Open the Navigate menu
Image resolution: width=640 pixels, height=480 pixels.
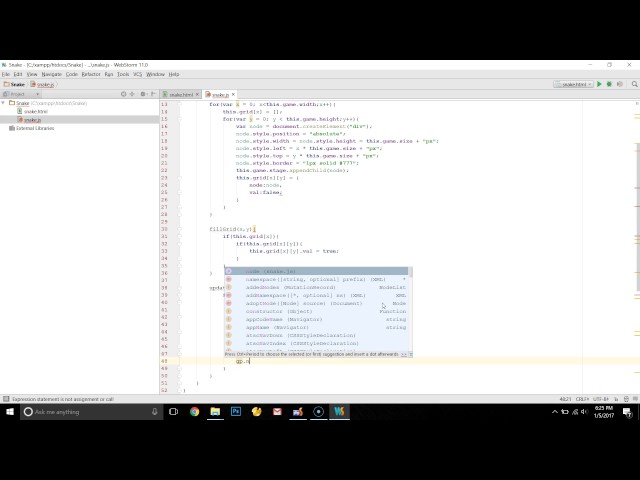tap(51, 74)
